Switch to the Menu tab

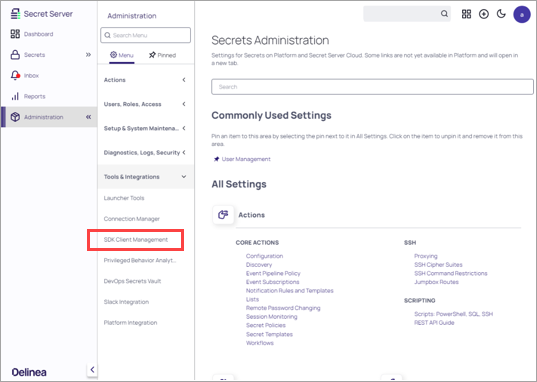point(122,55)
